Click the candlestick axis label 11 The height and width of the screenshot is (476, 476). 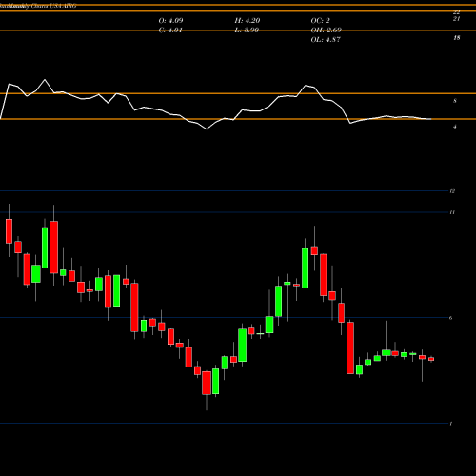click(452, 212)
